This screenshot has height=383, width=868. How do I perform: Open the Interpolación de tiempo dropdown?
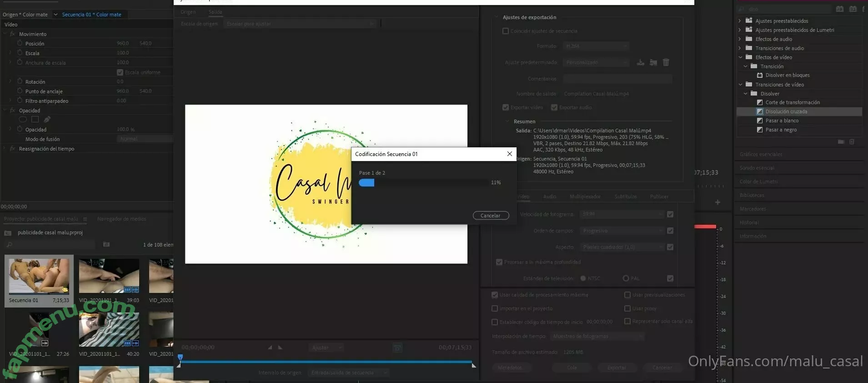(597, 336)
